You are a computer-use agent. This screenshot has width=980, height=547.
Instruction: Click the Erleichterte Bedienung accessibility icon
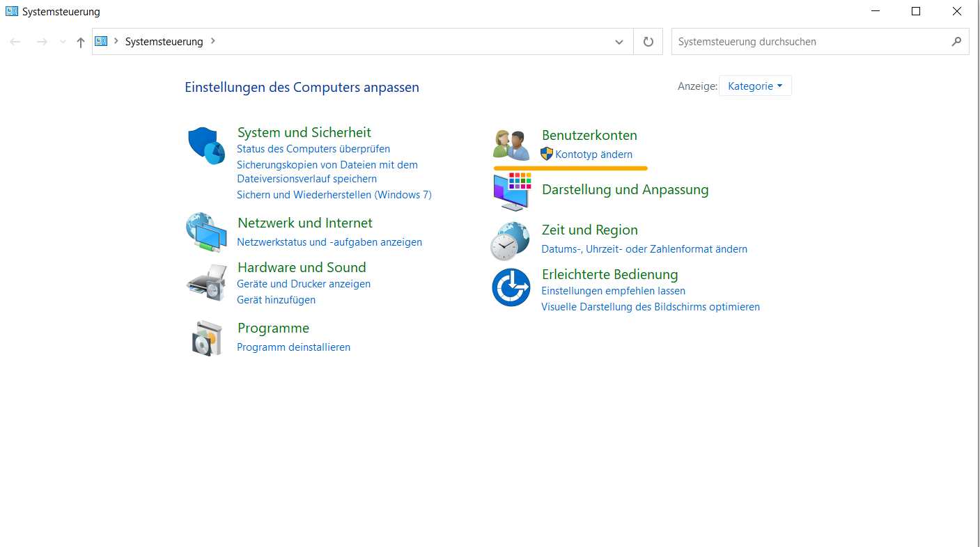[x=511, y=287]
